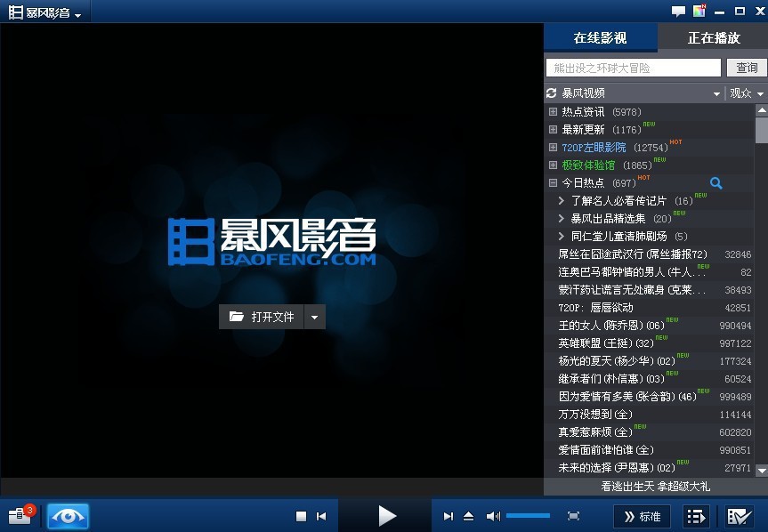This screenshot has height=532, width=768.
Task: Collapse the 今日热点 category
Action: 553,183
